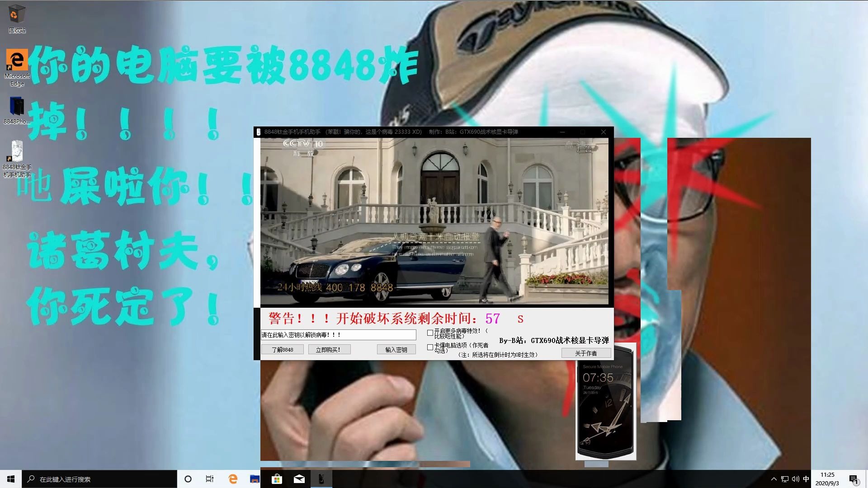Click the key entry field 请在此输入密钥以解锁病毒
Screen dimensions: 868x488
point(338,335)
